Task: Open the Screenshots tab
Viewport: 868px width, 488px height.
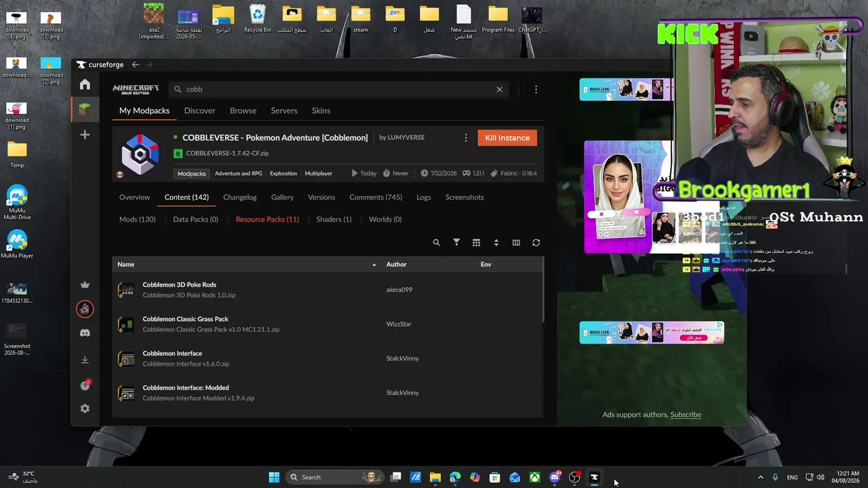Action: 465,197
